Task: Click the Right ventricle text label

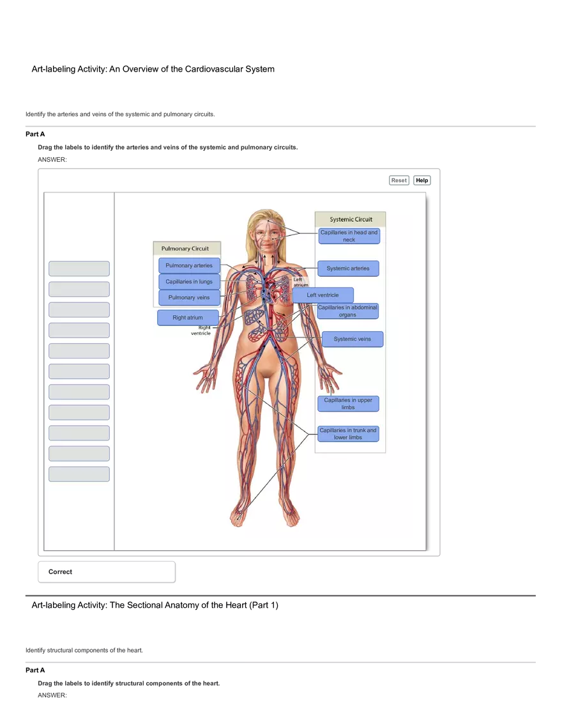Action: tap(201, 330)
